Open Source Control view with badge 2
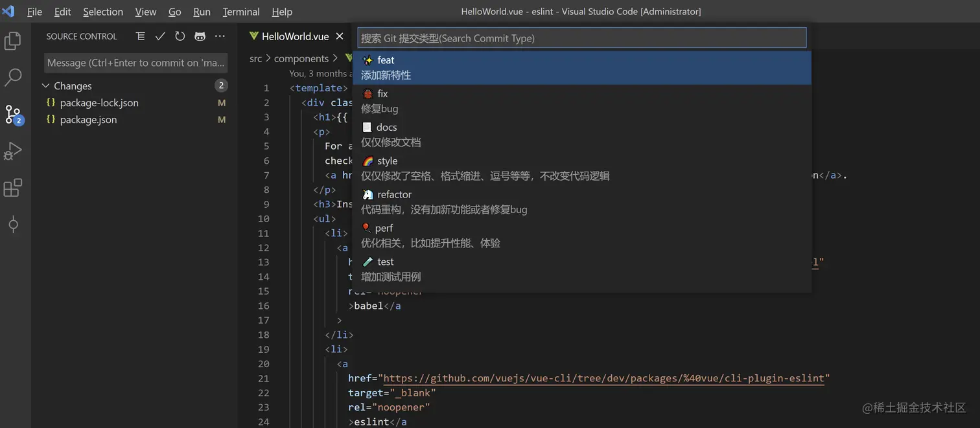This screenshot has width=980, height=428. point(13,115)
